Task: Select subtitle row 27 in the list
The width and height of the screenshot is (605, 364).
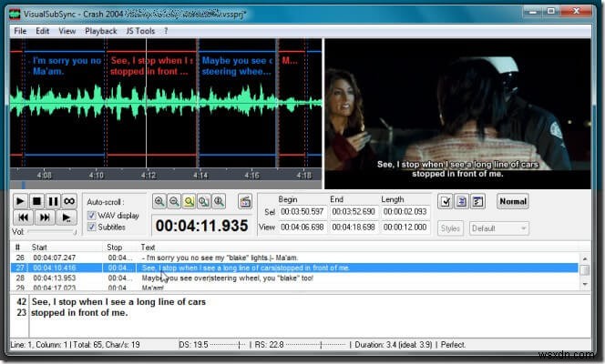Action: tap(295, 268)
